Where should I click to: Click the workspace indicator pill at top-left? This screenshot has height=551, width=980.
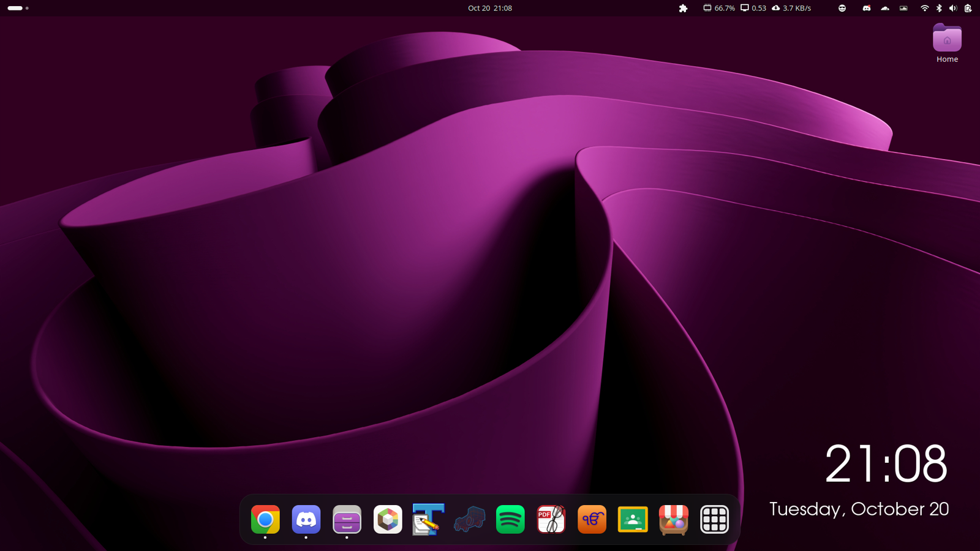(18, 8)
